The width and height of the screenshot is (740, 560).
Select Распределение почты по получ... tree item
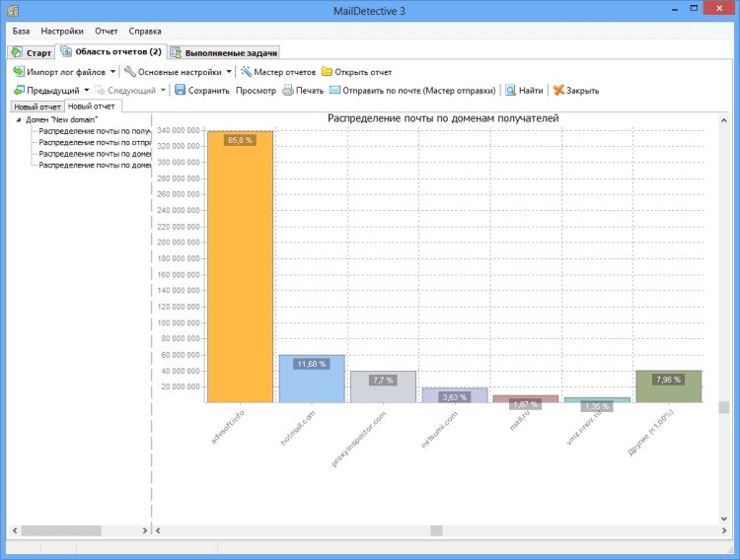(x=95, y=131)
